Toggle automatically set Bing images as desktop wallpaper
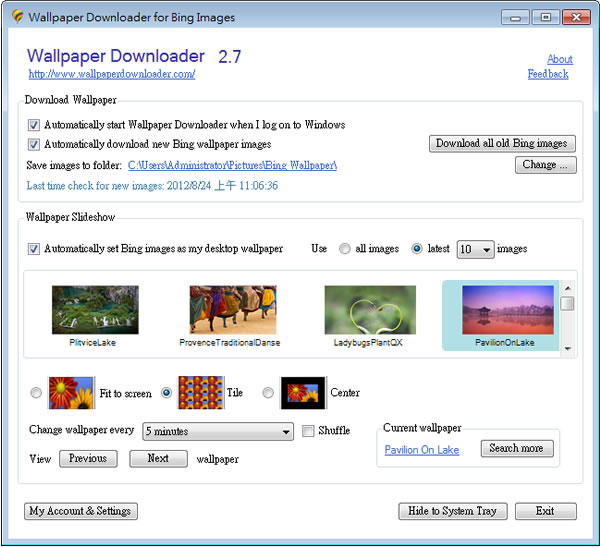Viewport: 600px width, 547px height. click(34, 249)
